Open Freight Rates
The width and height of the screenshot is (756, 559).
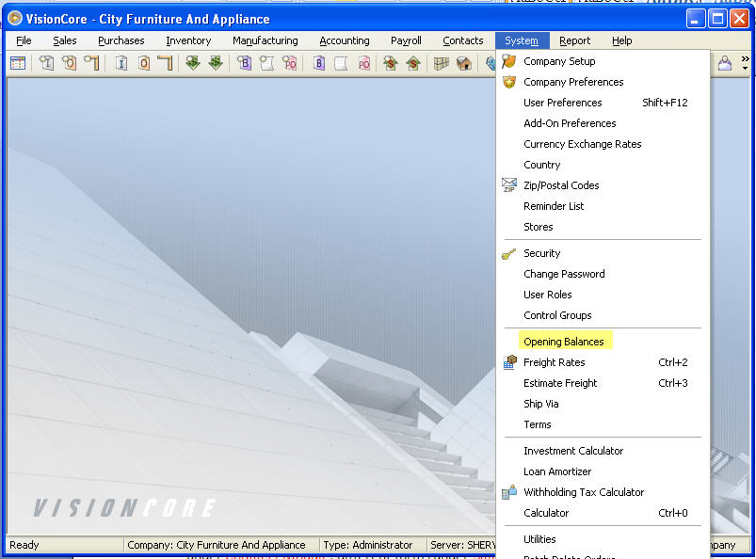pos(603,362)
